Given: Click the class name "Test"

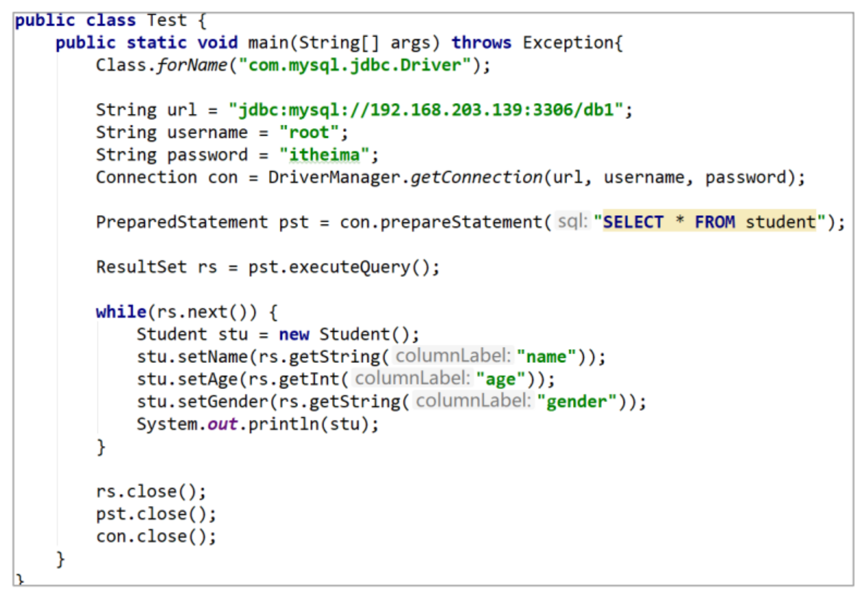Looking at the screenshot, I should click(167, 20).
